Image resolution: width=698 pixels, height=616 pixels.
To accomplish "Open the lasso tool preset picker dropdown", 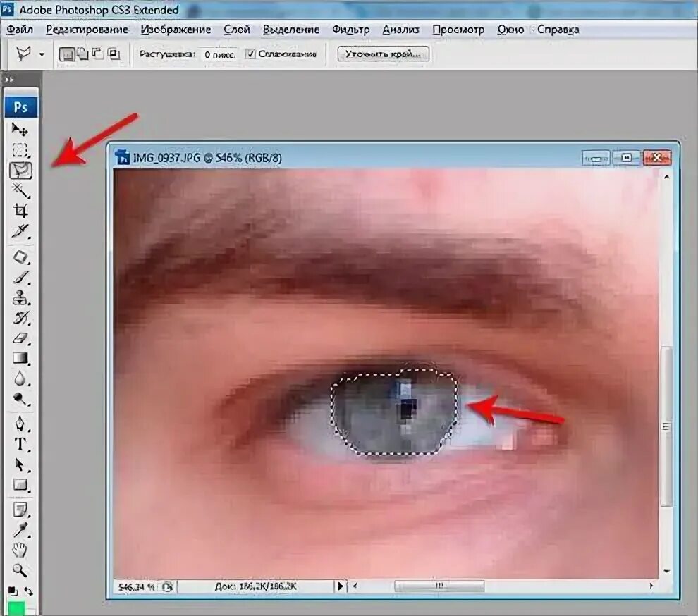I will (x=42, y=54).
